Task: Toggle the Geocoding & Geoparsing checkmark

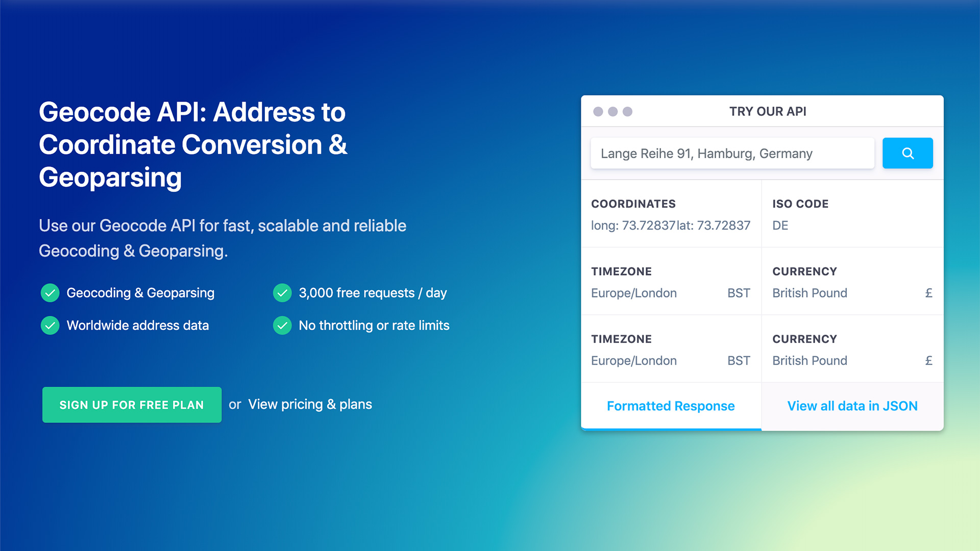Action: coord(51,293)
